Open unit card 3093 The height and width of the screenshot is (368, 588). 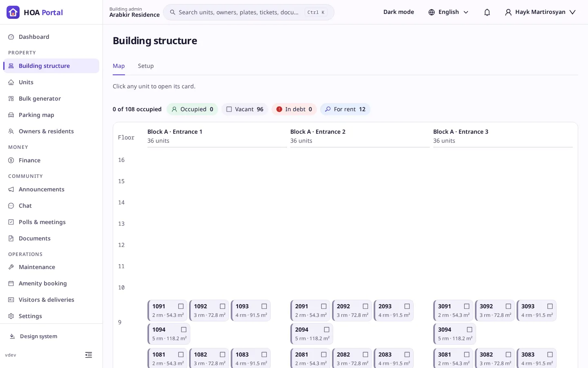click(537, 311)
